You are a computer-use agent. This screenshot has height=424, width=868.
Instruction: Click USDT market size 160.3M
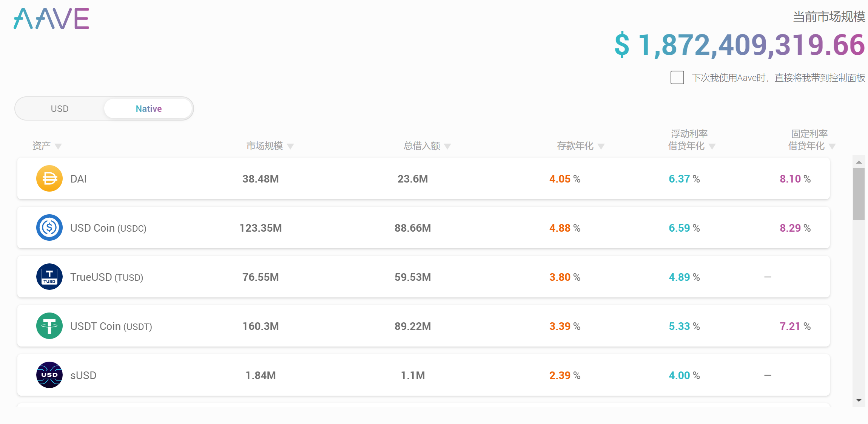pos(261,326)
